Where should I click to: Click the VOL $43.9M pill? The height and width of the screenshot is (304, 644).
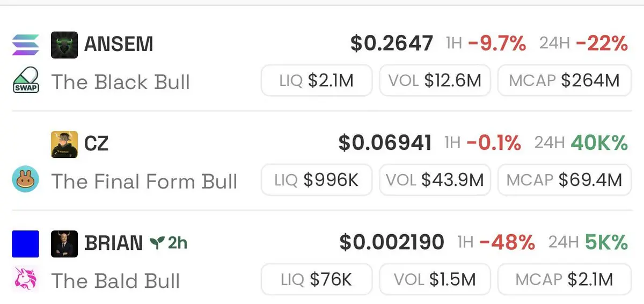[435, 180]
